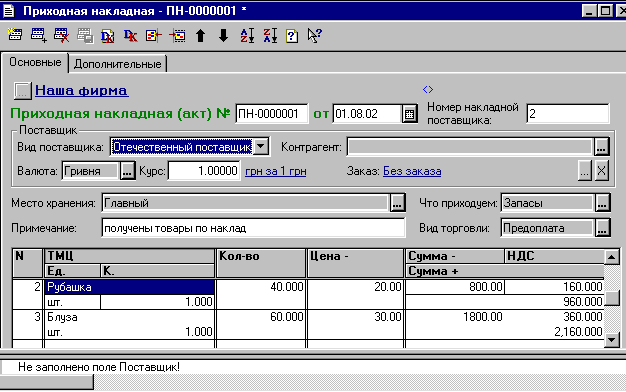Select the Рубашка row cell

click(x=130, y=287)
